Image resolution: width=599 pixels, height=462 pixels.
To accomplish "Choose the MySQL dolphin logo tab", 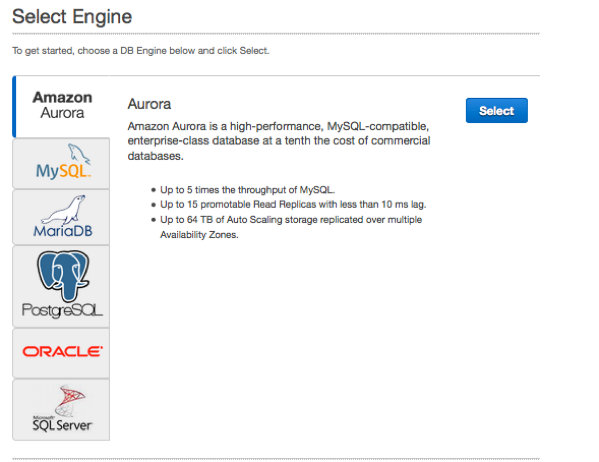I will [x=61, y=163].
